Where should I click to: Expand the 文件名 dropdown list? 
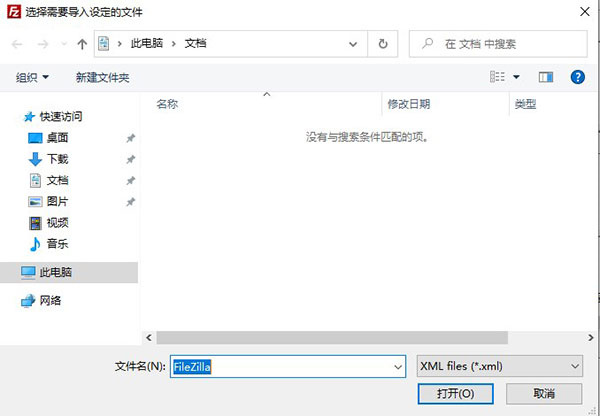[x=398, y=367]
